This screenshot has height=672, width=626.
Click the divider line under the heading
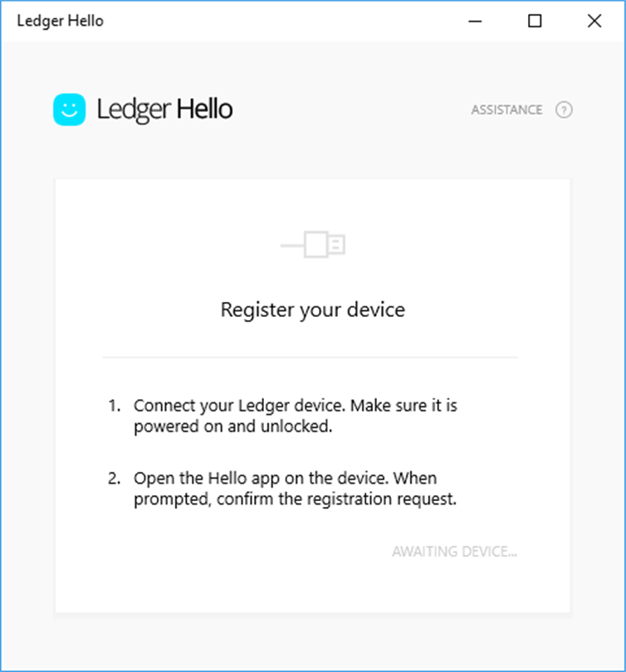tap(310, 357)
